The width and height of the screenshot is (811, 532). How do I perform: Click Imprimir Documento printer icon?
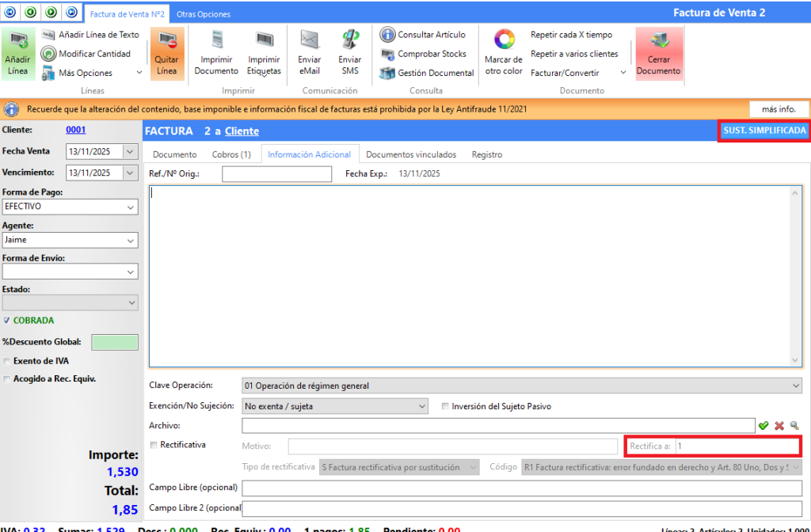[216, 40]
